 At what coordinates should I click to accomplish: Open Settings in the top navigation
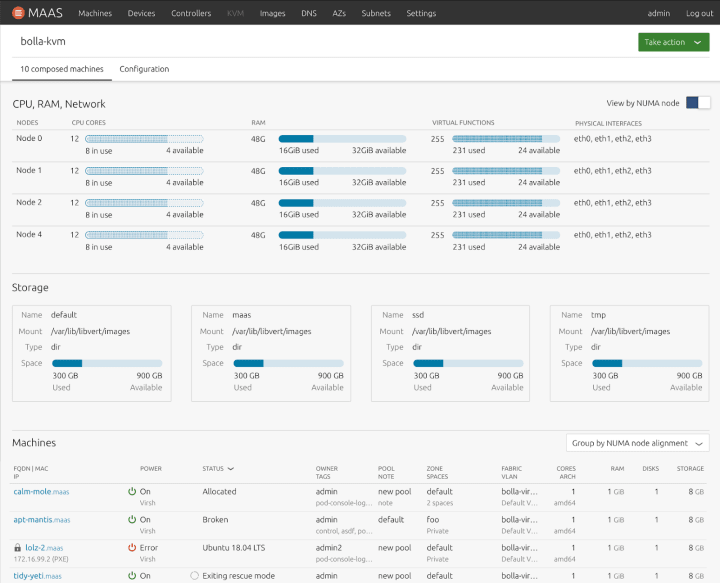[421, 13]
